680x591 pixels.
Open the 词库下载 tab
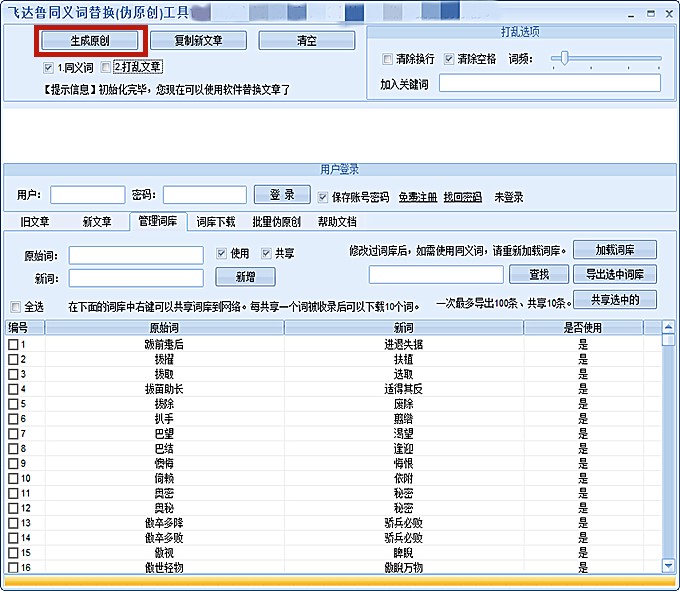[x=216, y=222]
